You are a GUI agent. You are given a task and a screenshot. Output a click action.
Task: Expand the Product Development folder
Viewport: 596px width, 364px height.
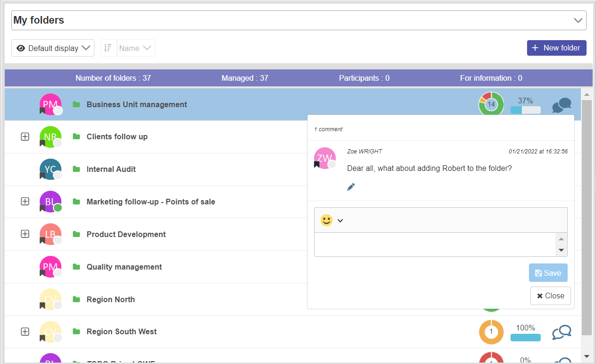click(25, 234)
